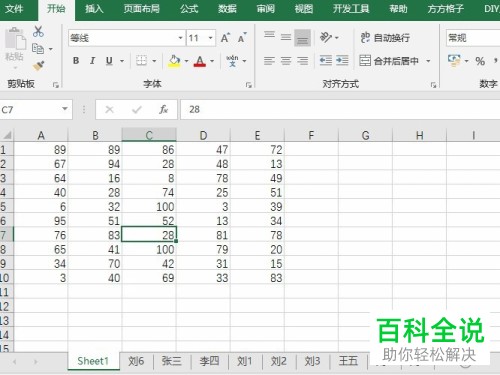Viewport: 500px width, 375px height.
Task: Align text to bottom of cell
Action: [302, 37]
